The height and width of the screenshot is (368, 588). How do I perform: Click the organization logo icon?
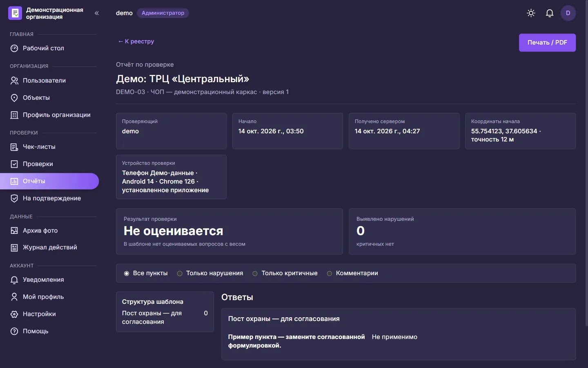[x=15, y=13]
